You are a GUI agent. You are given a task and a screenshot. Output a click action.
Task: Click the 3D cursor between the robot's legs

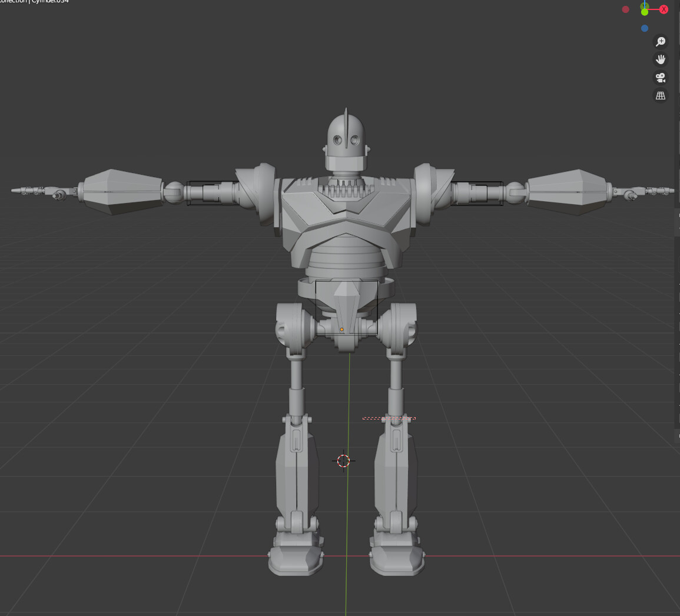(x=344, y=460)
